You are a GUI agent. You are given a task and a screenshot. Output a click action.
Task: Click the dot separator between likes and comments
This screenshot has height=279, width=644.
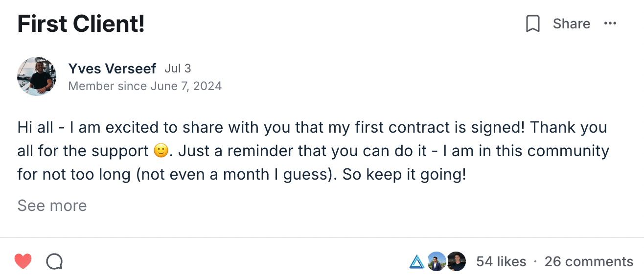(535, 262)
